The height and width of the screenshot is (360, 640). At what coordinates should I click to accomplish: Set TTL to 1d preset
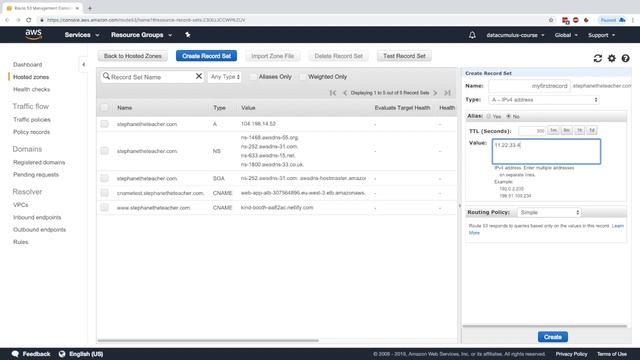click(x=592, y=131)
